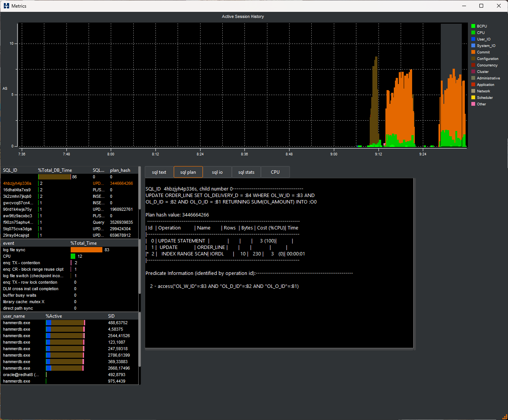Click the Other legend swatch

point(473,104)
